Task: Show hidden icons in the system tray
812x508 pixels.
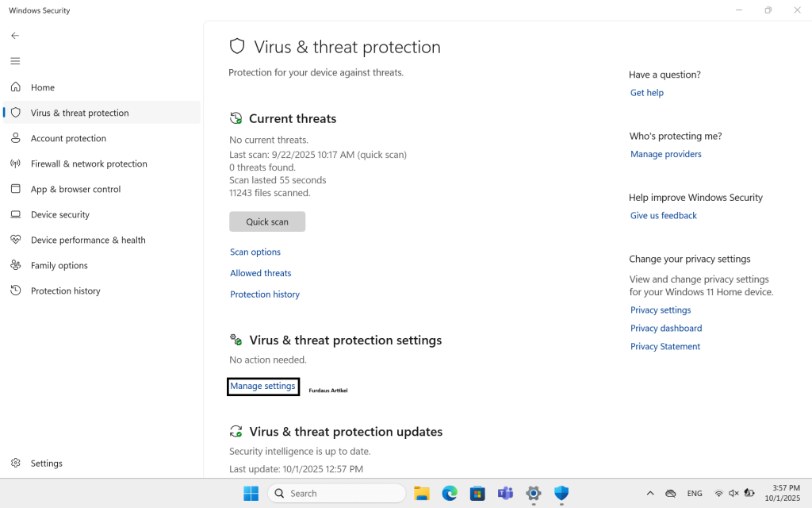Action: [650, 494]
